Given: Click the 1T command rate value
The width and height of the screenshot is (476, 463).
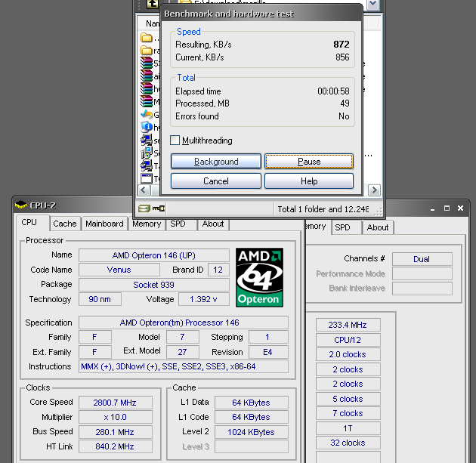Looking at the screenshot, I should pyautogui.click(x=348, y=428).
